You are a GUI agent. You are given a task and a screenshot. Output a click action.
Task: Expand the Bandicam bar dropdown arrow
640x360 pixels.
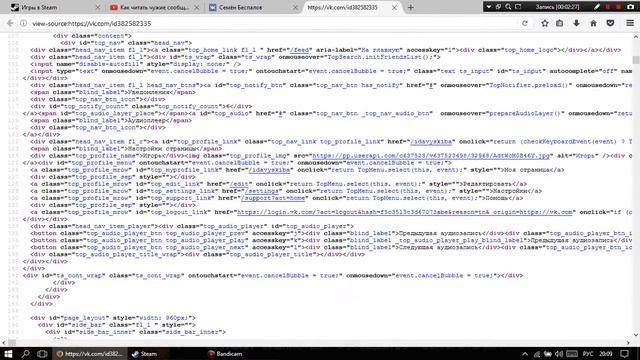tap(489, 7)
